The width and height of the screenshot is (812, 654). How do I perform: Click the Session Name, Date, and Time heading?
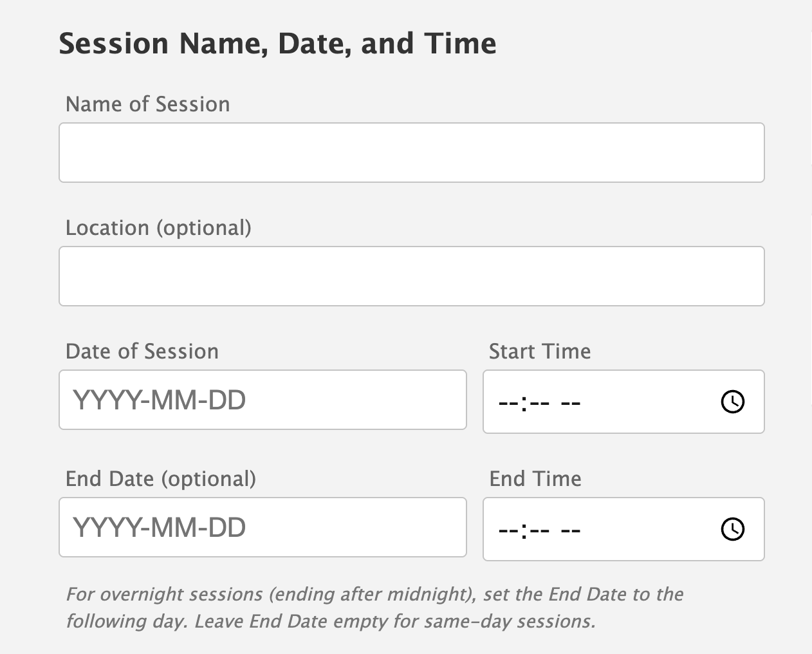click(277, 42)
